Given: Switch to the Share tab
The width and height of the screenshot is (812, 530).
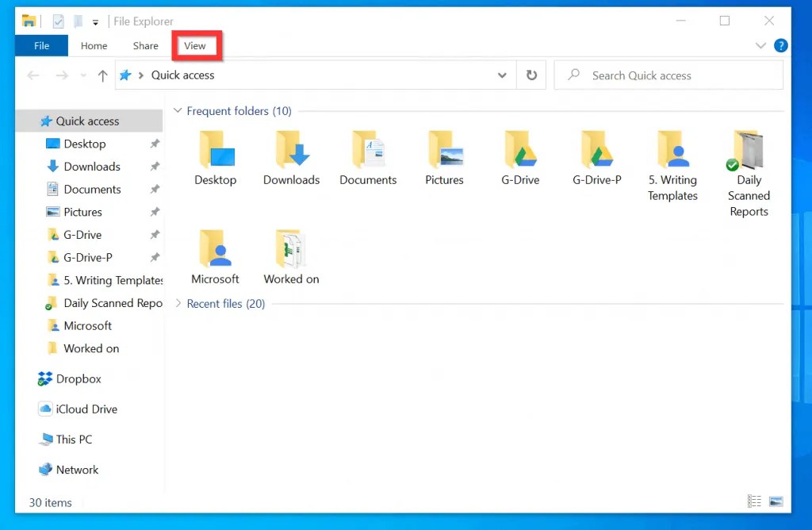Looking at the screenshot, I should tap(145, 45).
